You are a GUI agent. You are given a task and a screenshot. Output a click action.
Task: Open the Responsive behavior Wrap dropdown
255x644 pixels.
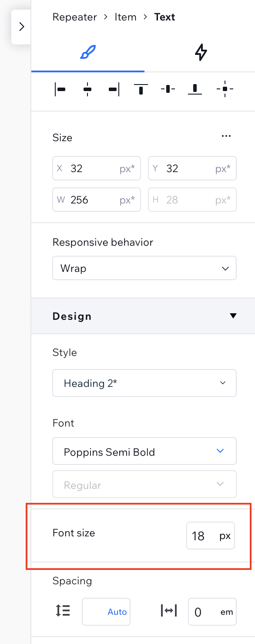pyautogui.click(x=144, y=268)
